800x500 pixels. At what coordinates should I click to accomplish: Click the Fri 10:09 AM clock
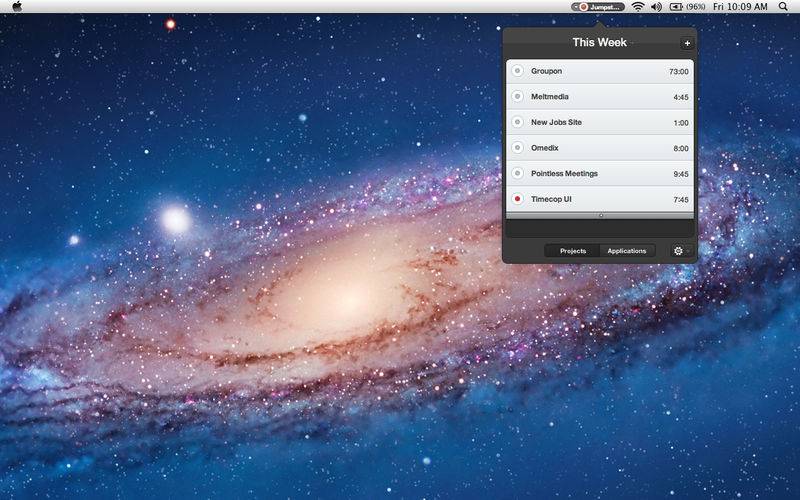[740, 7]
